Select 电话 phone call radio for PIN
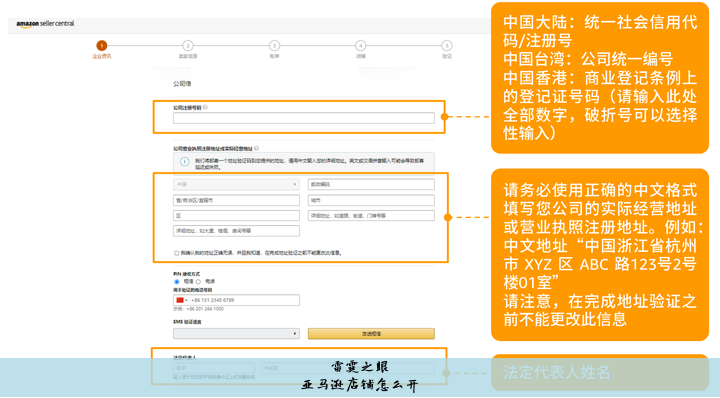Screen dimensions: 720x398 tap(198, 281)
